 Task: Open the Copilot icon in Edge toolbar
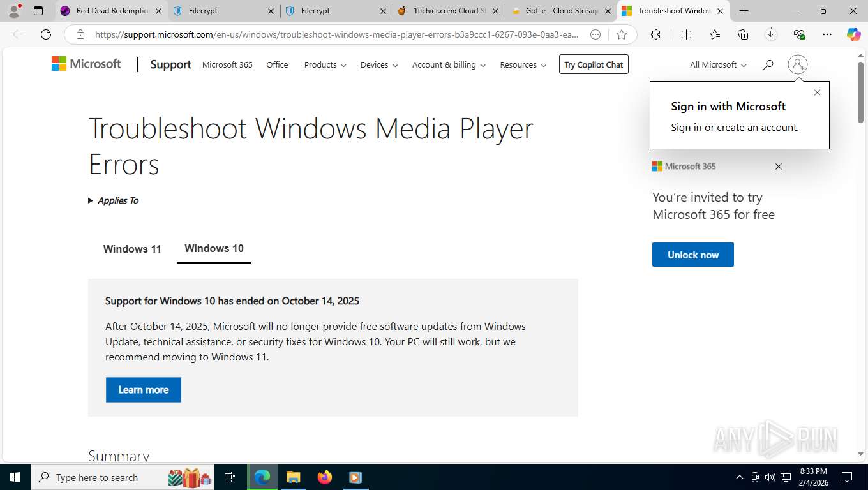(853, 34)
